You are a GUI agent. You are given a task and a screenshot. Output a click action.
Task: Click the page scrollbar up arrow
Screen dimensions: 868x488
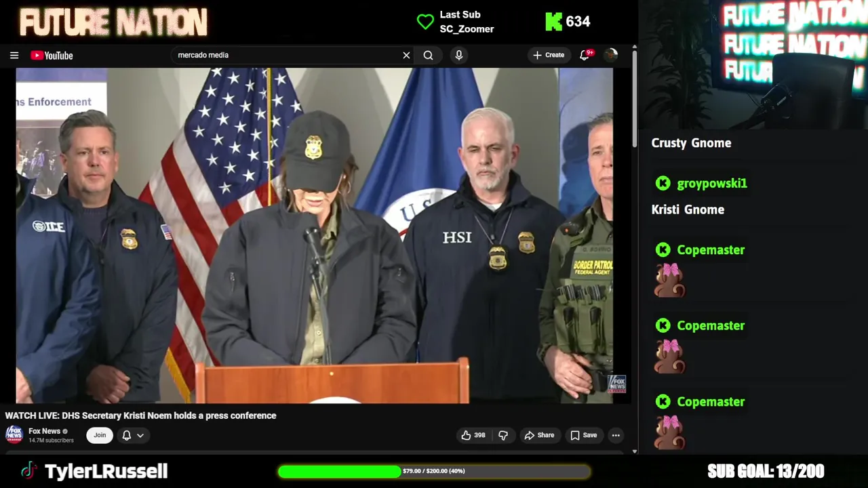[634, 47]
